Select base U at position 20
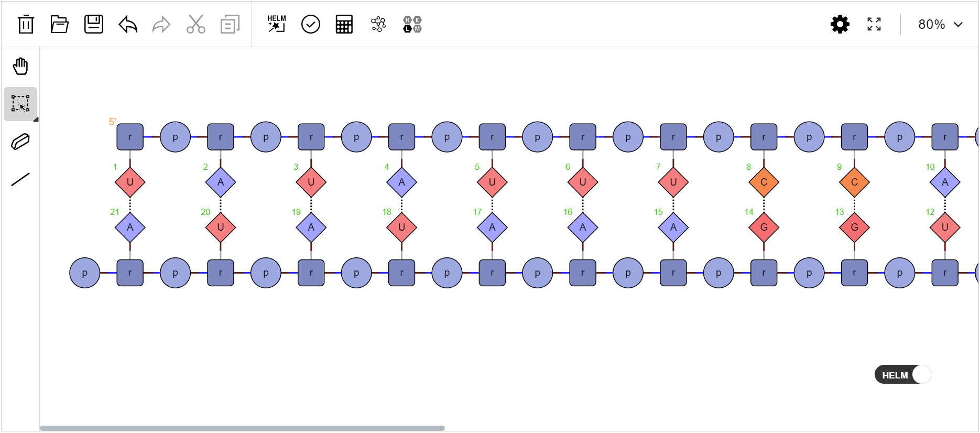The height and width of the screenshot is (433, 980). click(221, 228)
